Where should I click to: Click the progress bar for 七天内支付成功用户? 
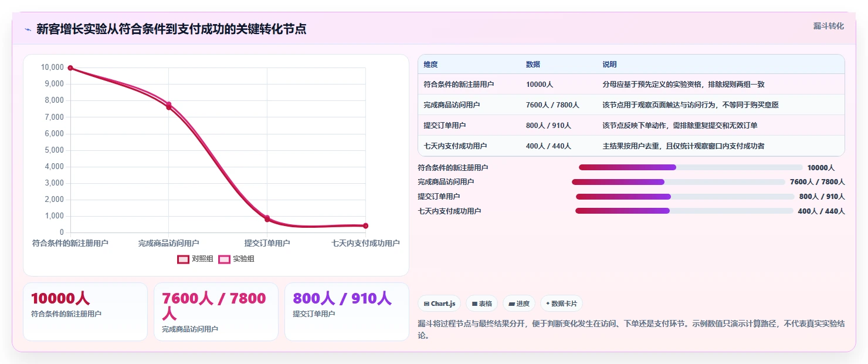[x=684, y=211]
